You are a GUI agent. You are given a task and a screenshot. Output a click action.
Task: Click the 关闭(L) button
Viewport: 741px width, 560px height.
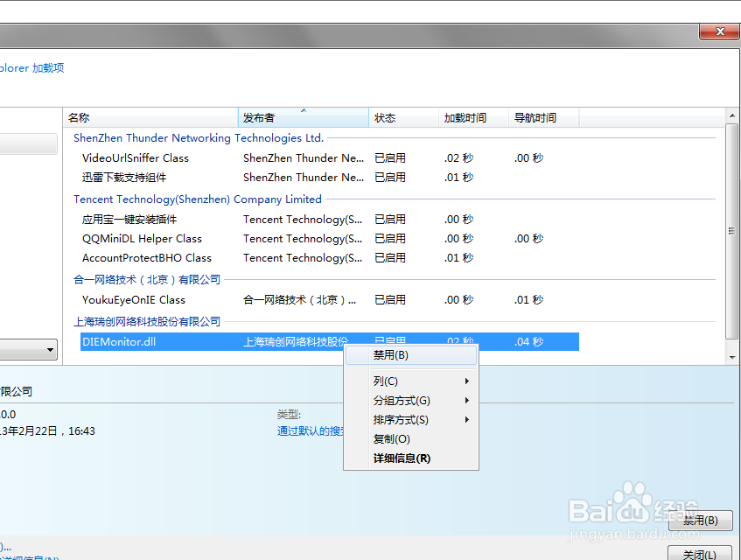[701, 554]
